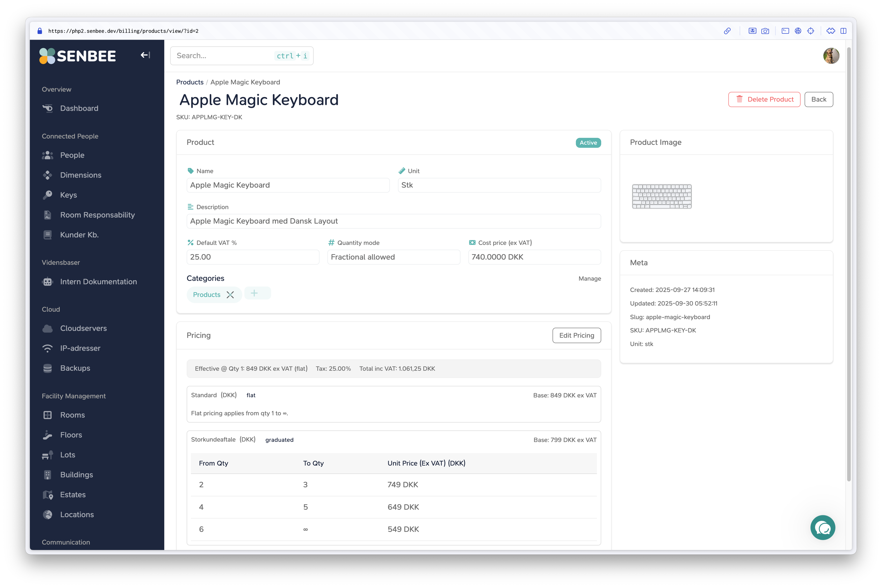Click the Dashboard helicopter icon

point(48,108)
